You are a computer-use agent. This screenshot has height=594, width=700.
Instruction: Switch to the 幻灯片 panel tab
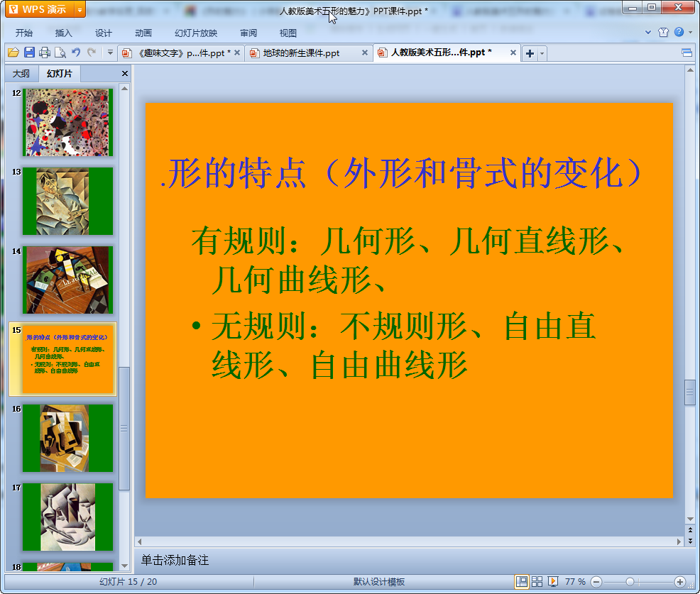tap(60, 74)
